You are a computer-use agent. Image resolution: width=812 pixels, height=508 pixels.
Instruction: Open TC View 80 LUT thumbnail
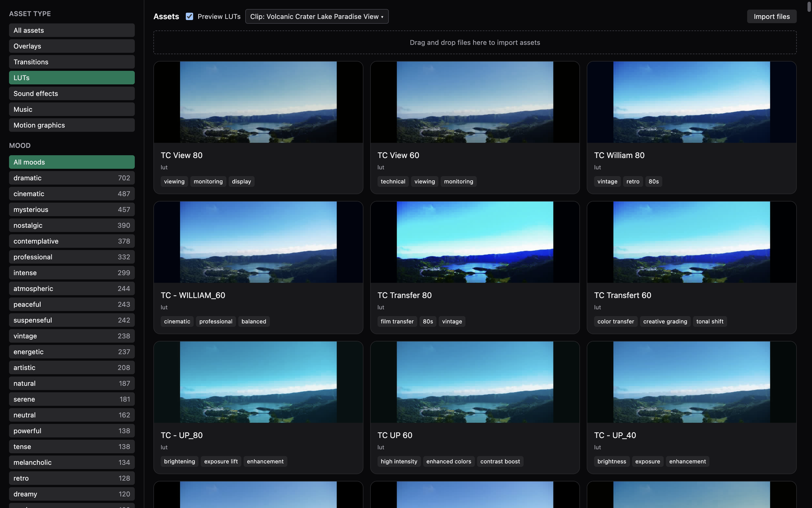258,102
